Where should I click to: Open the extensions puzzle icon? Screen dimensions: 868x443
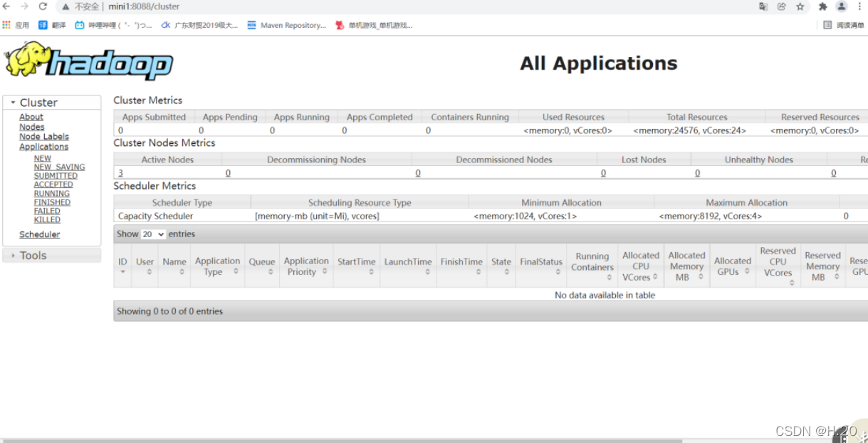pos(823,6)
